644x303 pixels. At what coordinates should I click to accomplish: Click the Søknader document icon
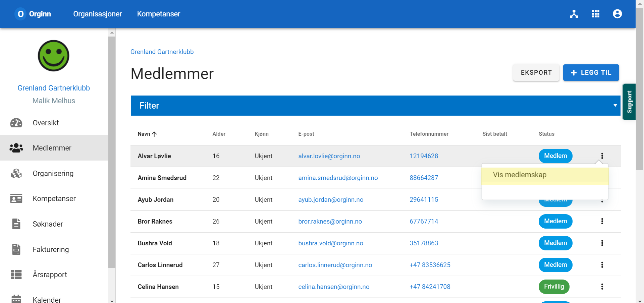tap(16, 224)
